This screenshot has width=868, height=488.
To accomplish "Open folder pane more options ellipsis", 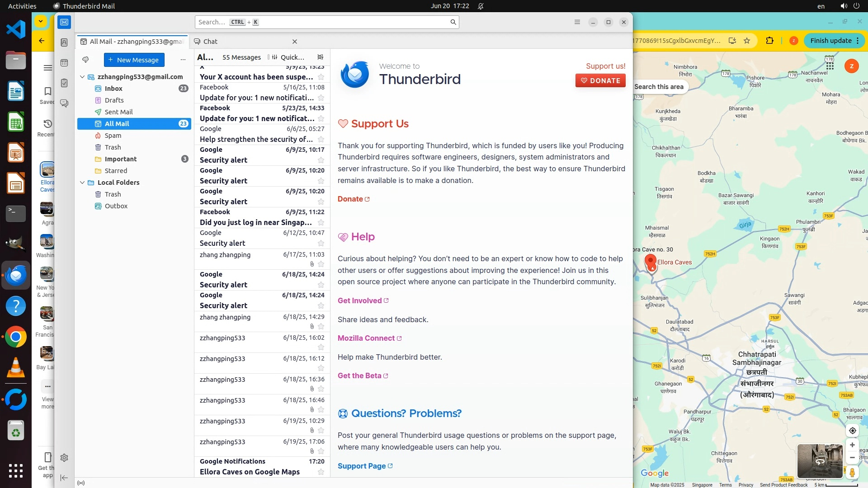I will click(183, 60).
